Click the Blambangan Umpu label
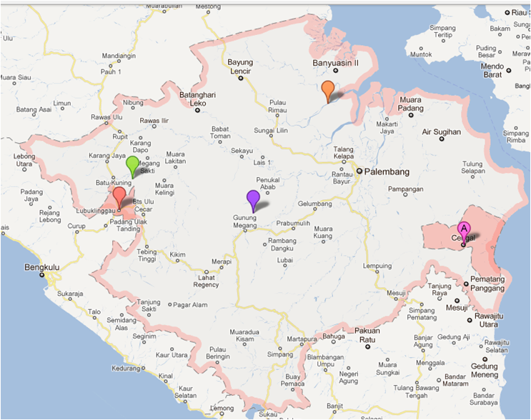The width and height of the screenshot is (531, 420). click(325, 361)
